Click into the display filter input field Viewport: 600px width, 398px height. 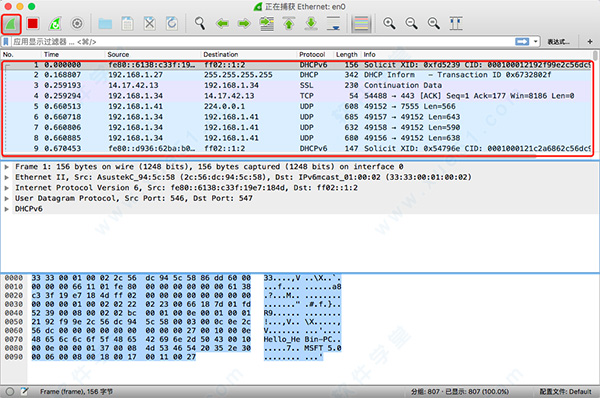(x=262, y=41)
